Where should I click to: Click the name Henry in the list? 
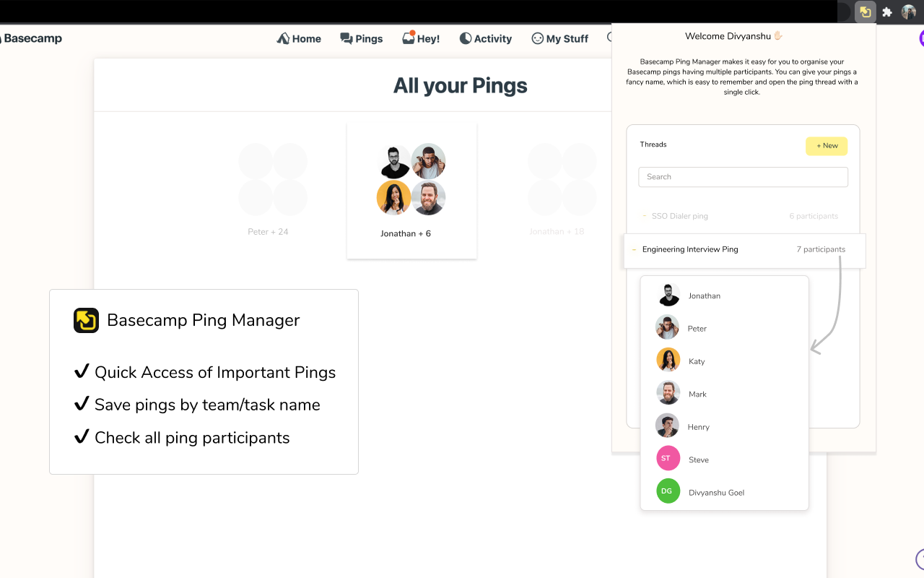699,427
